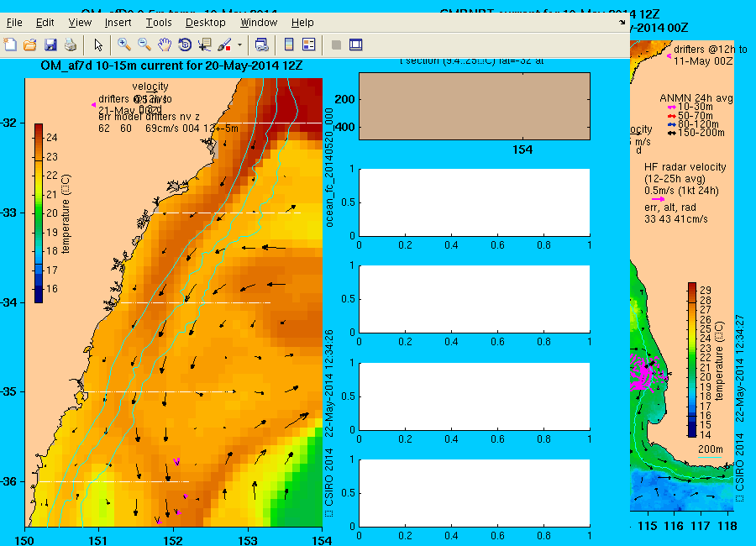Click the vertical 'ocean_fc_20140520_000' label
Image resolution: width=756 pixels, height=546 pixels.
point(328,167)
